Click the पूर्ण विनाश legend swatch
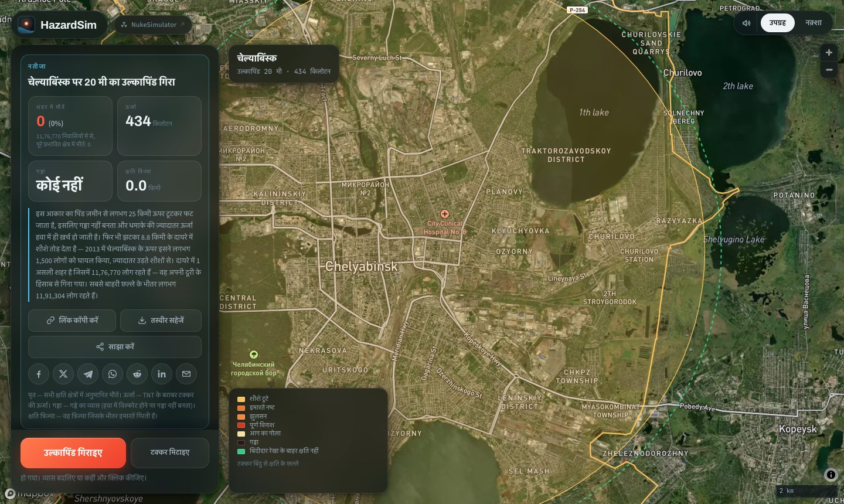This screenshot has width=844, height=504. (241, 425)
